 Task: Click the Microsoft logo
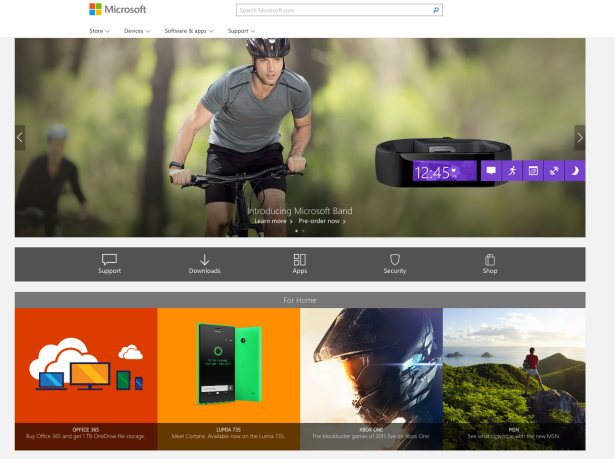click(x=117, y=10)
